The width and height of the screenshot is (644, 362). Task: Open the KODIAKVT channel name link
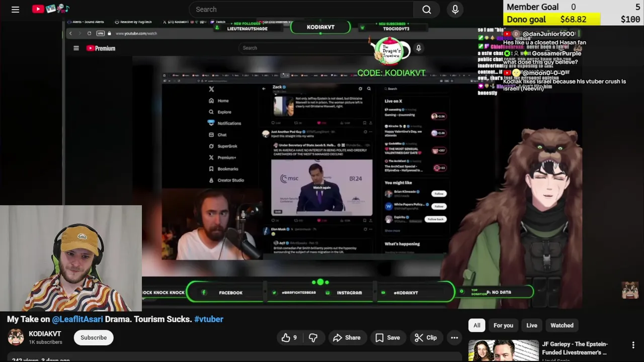[45, 334]
